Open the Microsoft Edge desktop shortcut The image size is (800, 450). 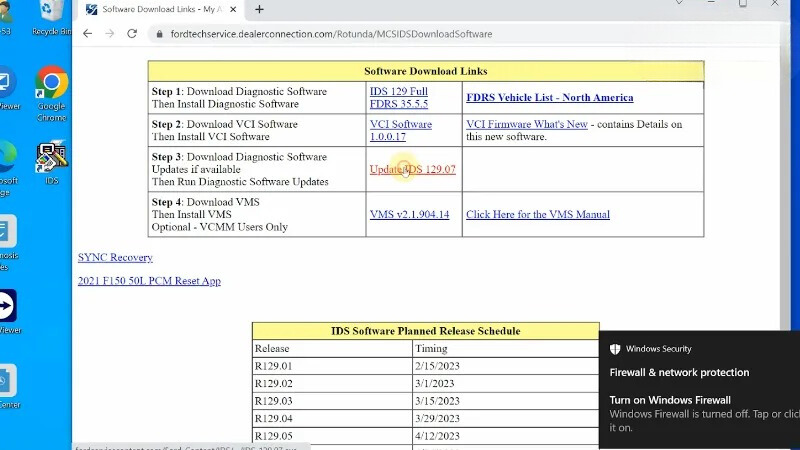coord(9,167)
